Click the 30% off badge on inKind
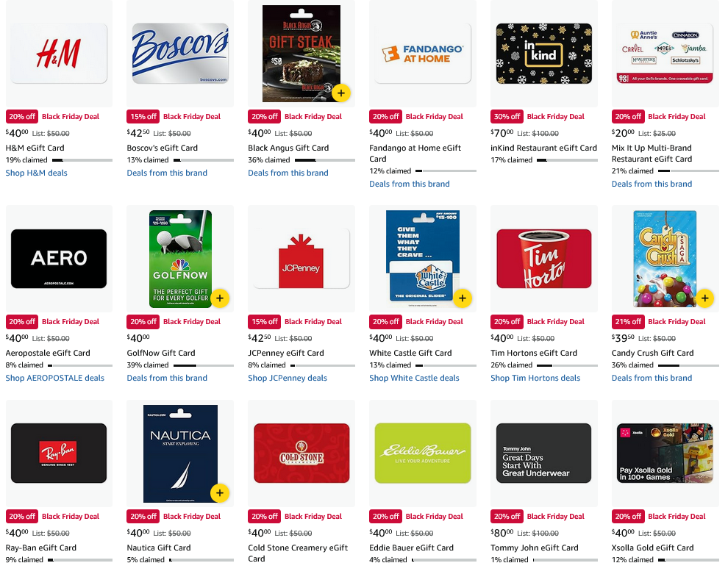728x563 pixels. [x=507, y=117]
